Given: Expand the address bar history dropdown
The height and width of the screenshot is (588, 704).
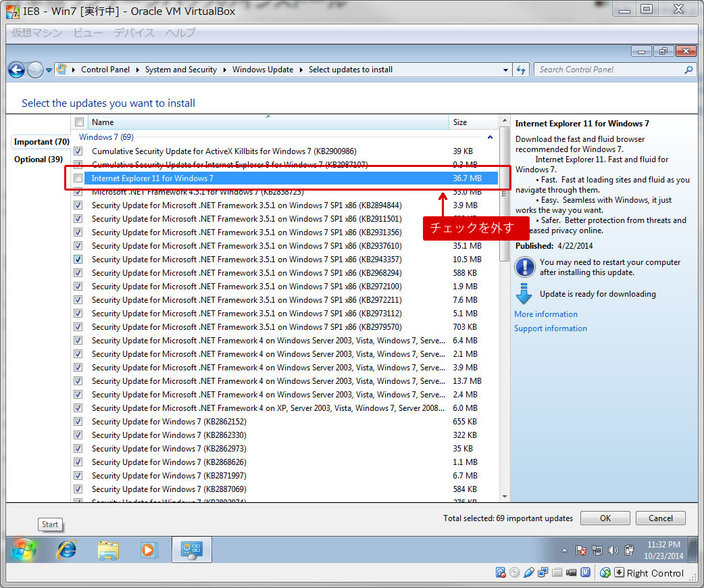Looking at the screenshot, I should coord(505,70).
